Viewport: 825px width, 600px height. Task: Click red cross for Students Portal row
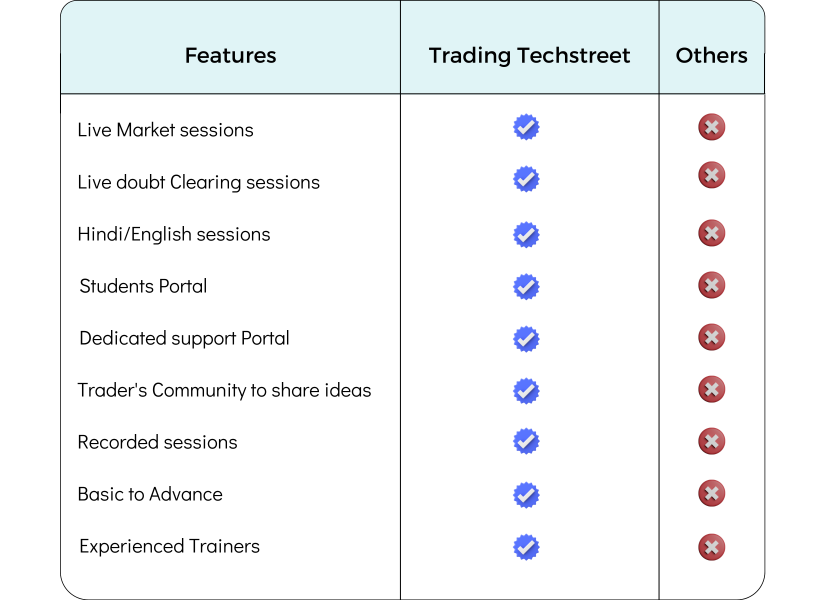pyautogui.click(x=711, y=285)
